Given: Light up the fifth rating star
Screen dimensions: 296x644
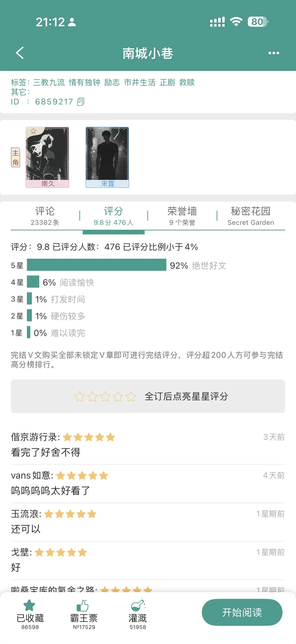Looking at the screenshot, I should 131,397.
